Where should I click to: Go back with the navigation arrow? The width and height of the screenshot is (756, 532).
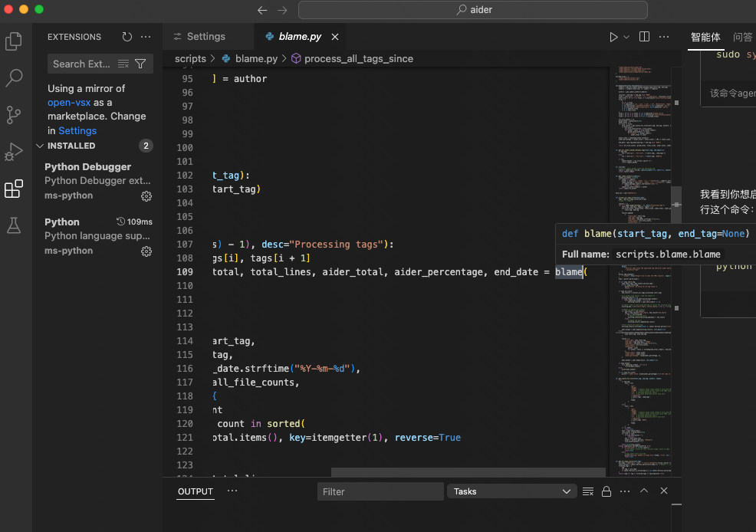(262, 10)
